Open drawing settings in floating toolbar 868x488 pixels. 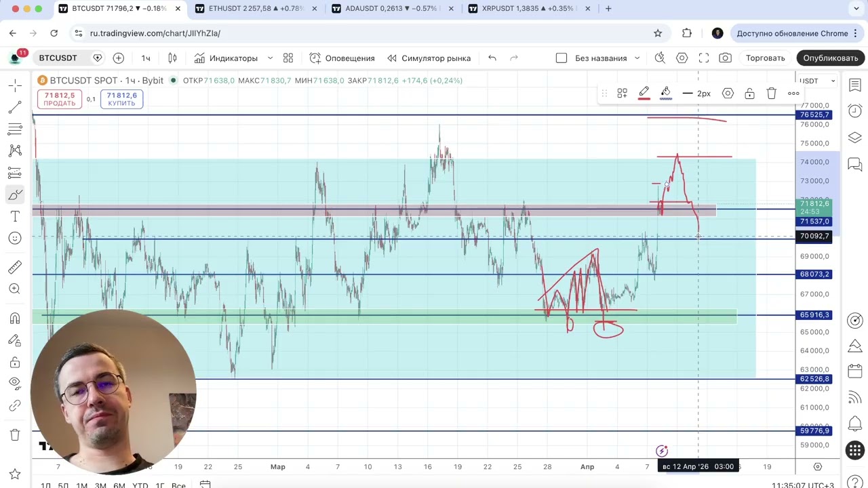(728, 94)
